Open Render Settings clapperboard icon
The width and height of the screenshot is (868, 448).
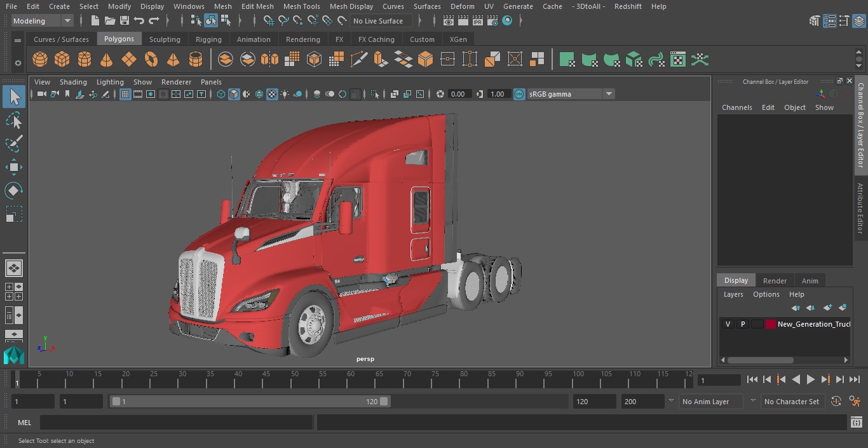point(492,21)
